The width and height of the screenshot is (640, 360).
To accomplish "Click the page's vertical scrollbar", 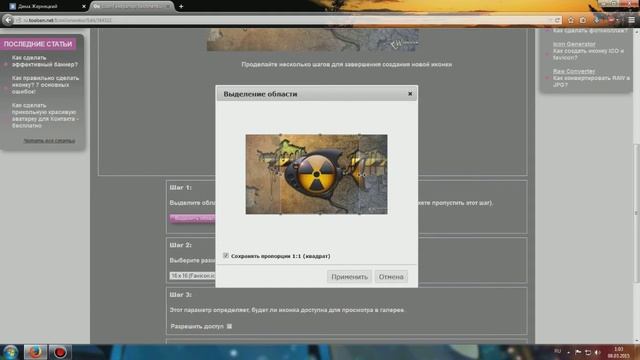I will (x=637, y=212).
